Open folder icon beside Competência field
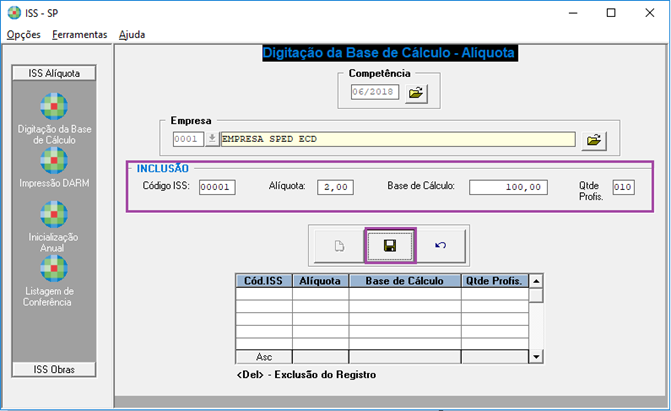This screenshot has width=671, height=411. [416, 93]
